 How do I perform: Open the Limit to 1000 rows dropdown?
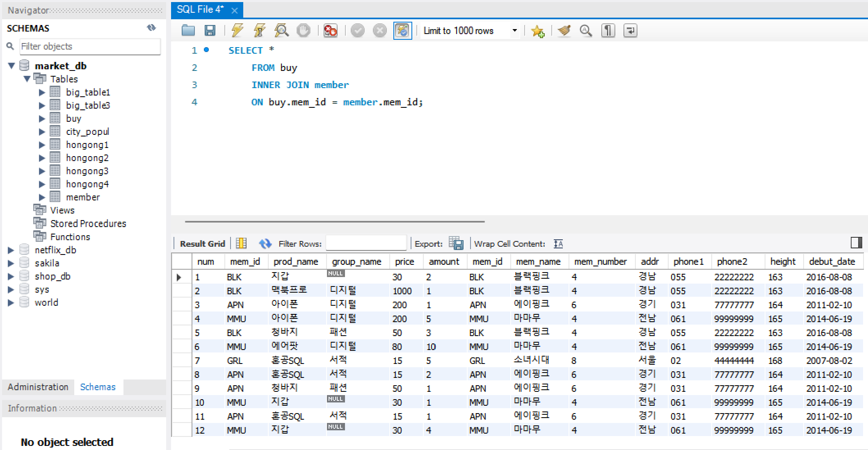tap(514, 31)
